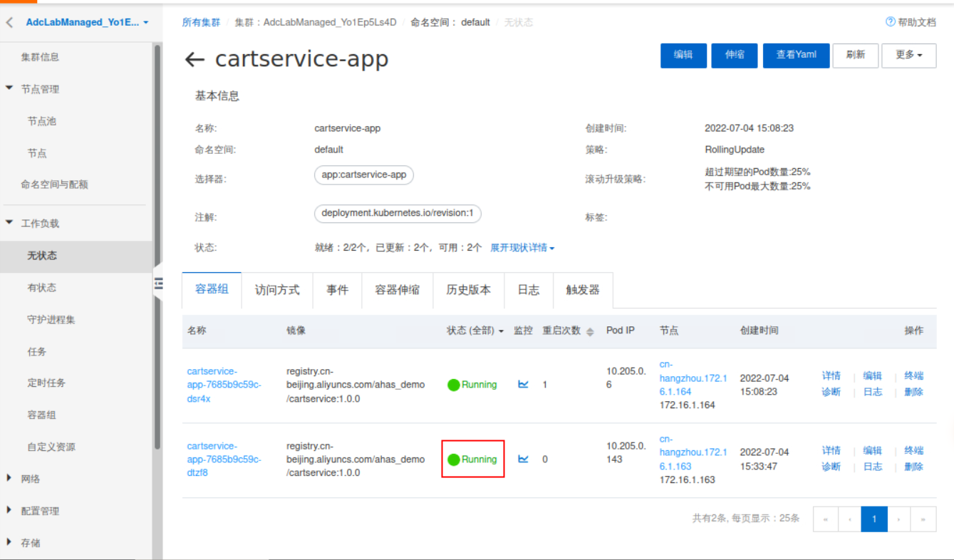This screenshot has width=954, height=560.
Task: Click selector tag app:cartservice-app
Action: pyautogui.click(x=363, y=175)
